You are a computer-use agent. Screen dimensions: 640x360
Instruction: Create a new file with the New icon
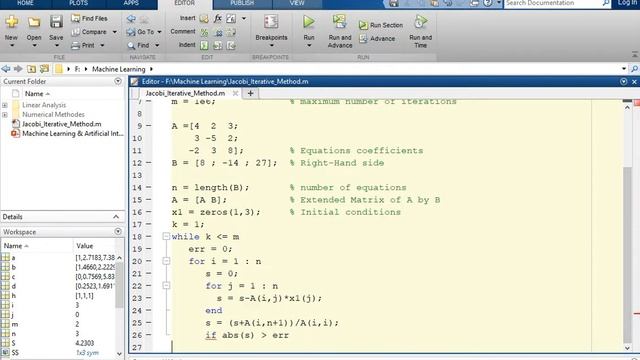[11, 22]
